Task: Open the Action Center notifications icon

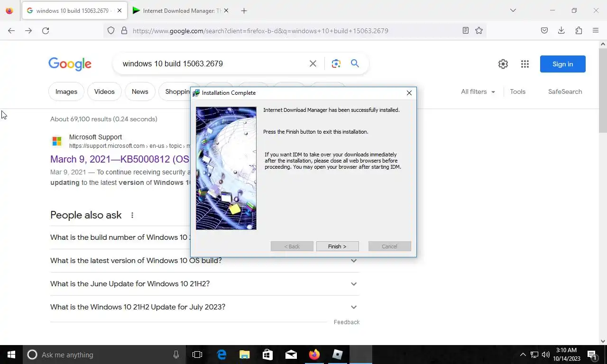Action: coord(592,355)
